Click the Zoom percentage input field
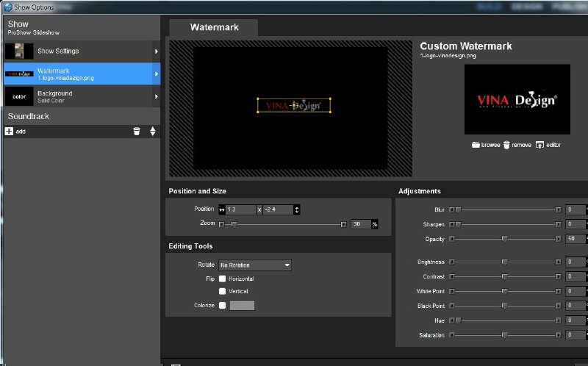This screenshot has width=588, height=366. pos(360,224)
